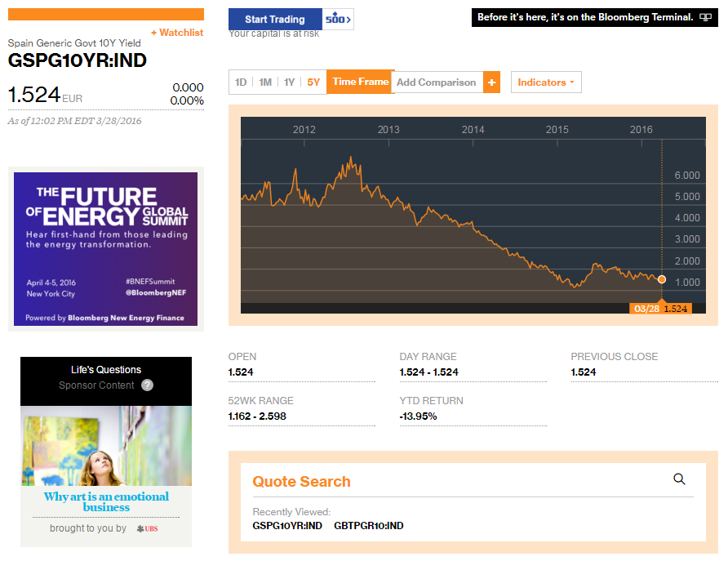This screenshot has width=728, height=570.
Task: Click the YTD RETURN value -13.95%
Action: (x=418, y=416)
